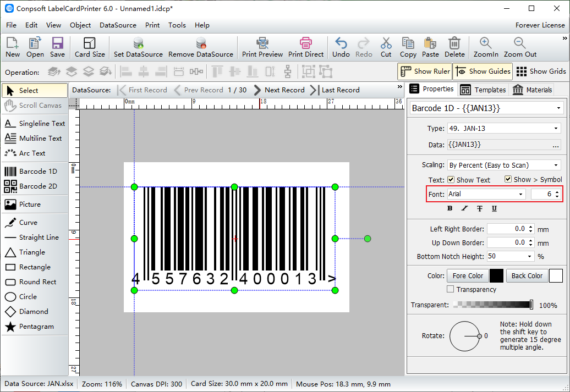This screenshot has height=392, width=570.
Task: Turn on Show Grids
Action: (x=541, y=71)
